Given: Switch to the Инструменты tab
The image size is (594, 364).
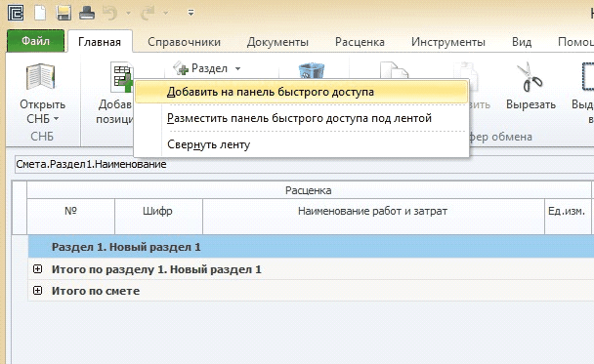Looking at the screenshot, I should pyautogui.click(x=448, y=42).
